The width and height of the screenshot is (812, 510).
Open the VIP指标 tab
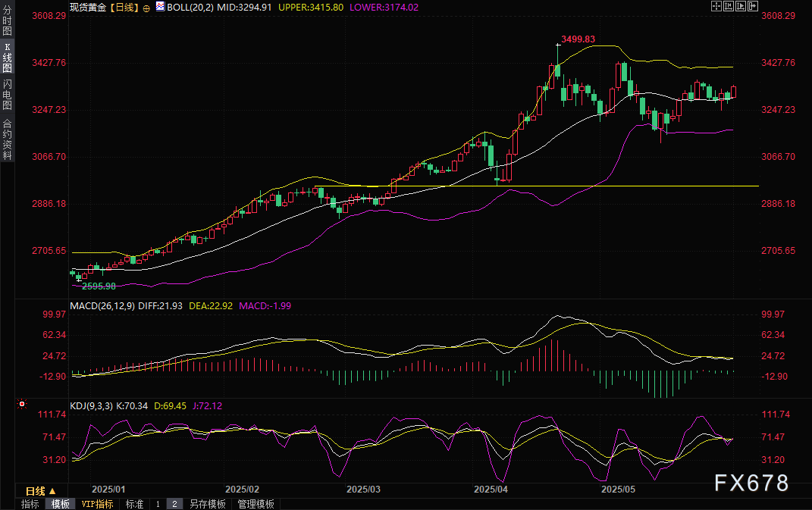97,504
